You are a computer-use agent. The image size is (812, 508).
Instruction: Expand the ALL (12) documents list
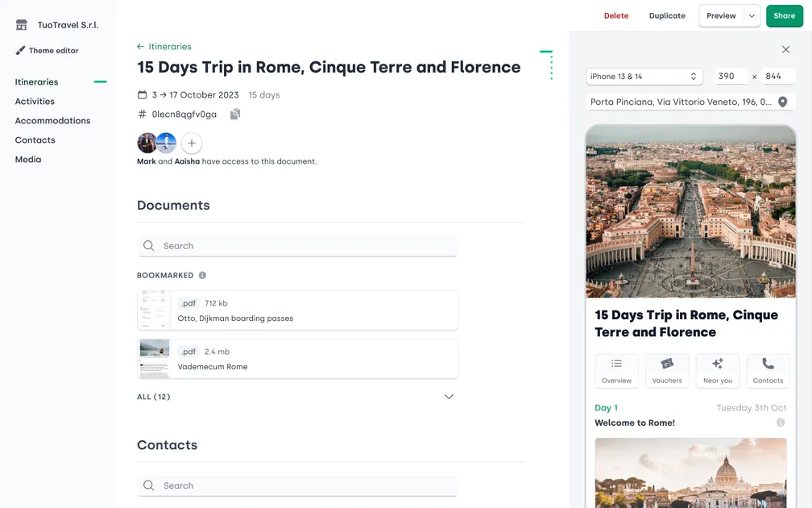[449, 396]
